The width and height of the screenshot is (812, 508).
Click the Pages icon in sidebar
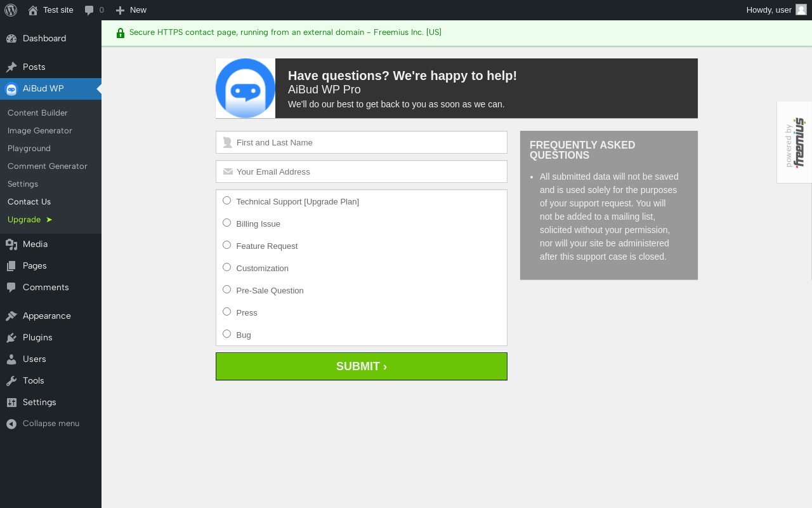tap(11, 266)
